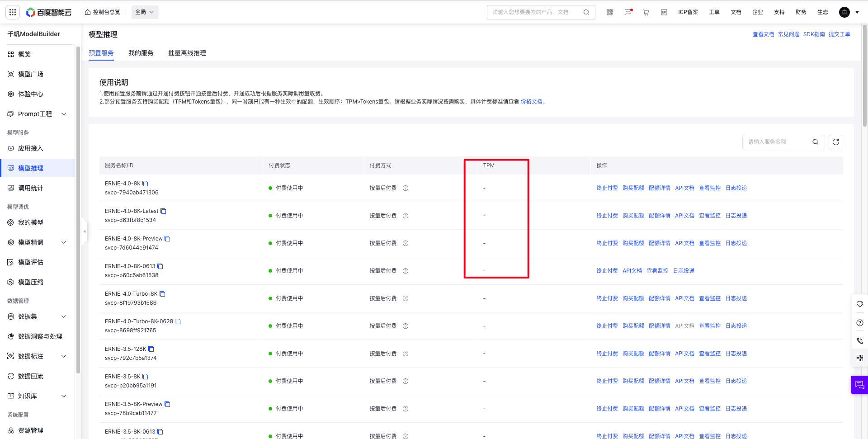Screen dimensions: 868x439
Task: Copy the ERNIE-3.5-8K service name
Action: tap(145, 377)
